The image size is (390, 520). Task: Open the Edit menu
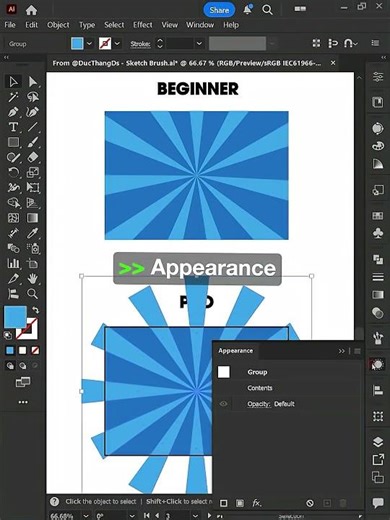coord(32,25)
